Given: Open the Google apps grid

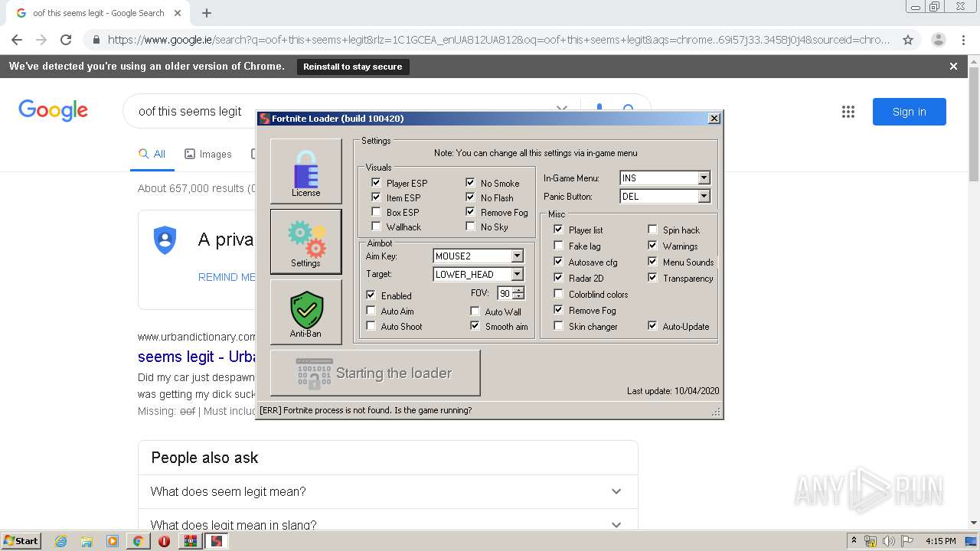Looking at the screenshot, I should click(x=848, y=112).
